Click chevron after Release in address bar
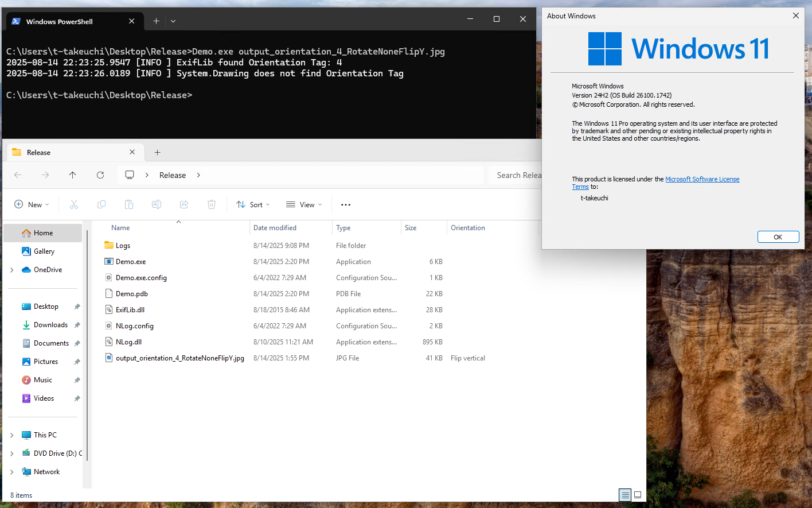Screen dimensions: 812x508 tap(198, 175)
